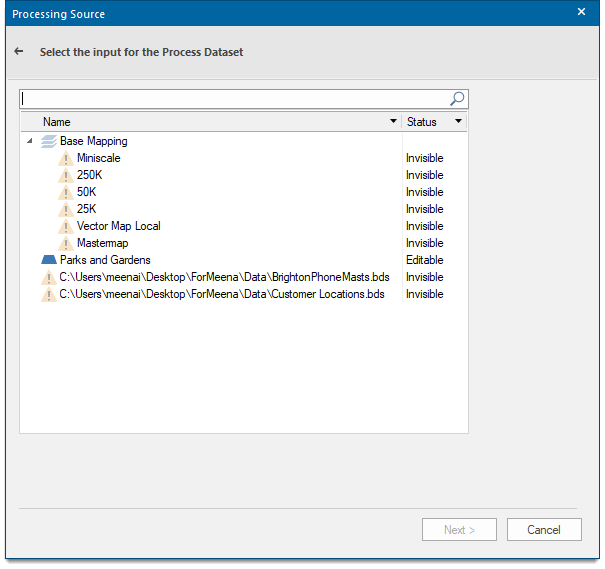
Task: Click the polygon icon for Parks and Gardens
Action: tap(49, 260)
